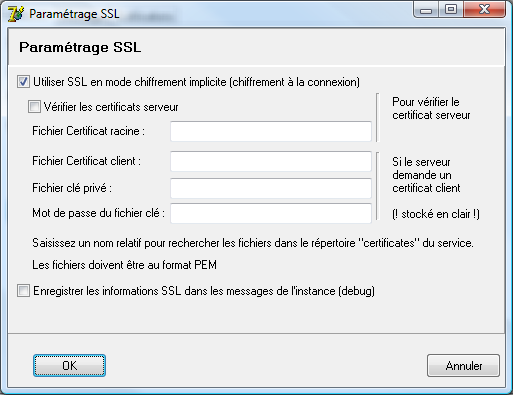Click the "Mot de passe du fichier clé :" label
The height and width of the screenshot is (395, 513).
[98, 213]
